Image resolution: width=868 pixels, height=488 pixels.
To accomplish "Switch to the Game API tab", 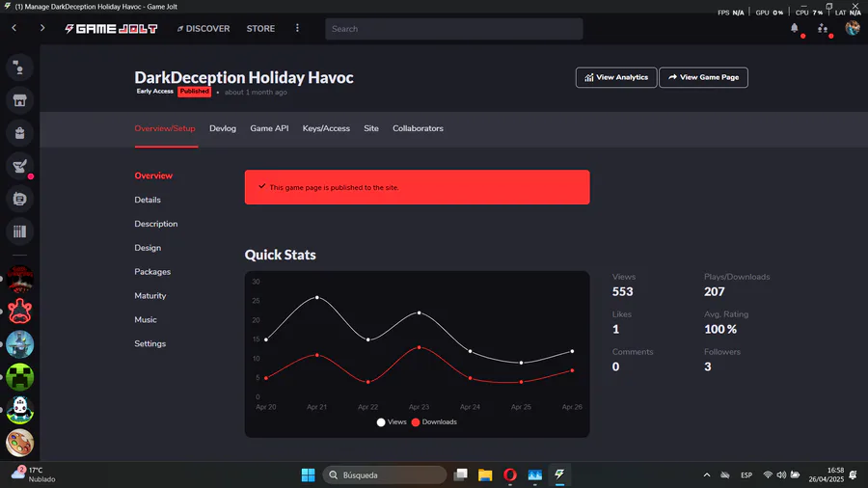I will pos(269,128).
